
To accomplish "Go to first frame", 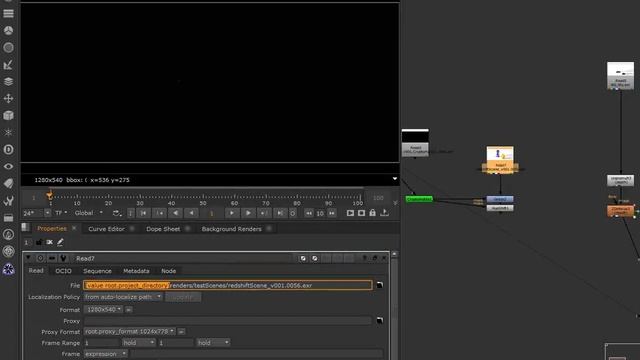I will point(143,213).
